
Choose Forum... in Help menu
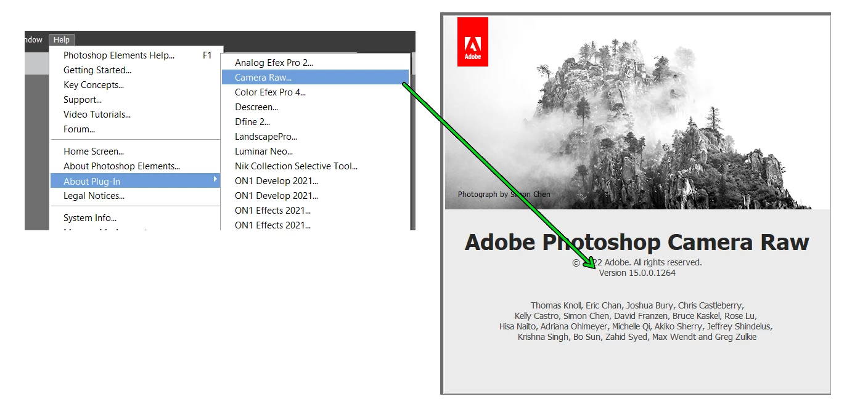[79, 129]
